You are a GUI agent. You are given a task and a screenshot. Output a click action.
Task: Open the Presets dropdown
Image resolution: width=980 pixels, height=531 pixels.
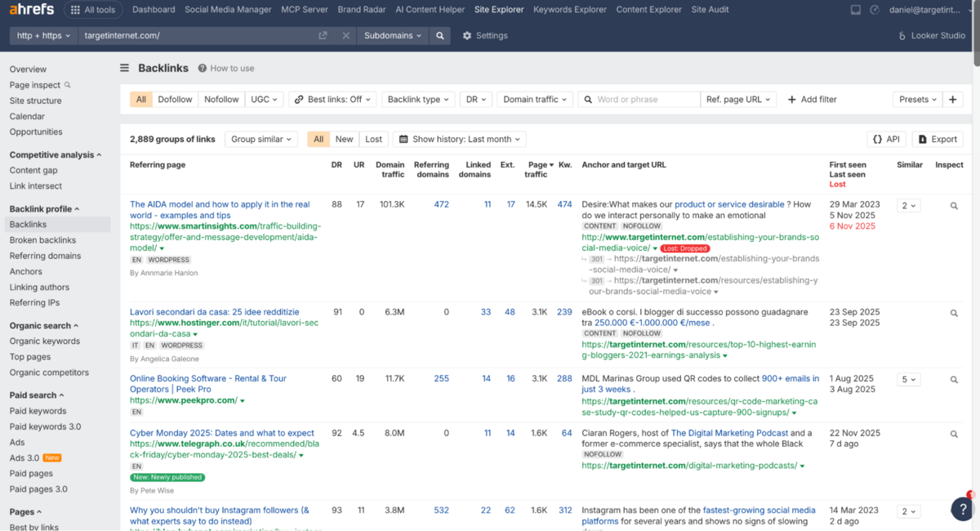(918, 100)
